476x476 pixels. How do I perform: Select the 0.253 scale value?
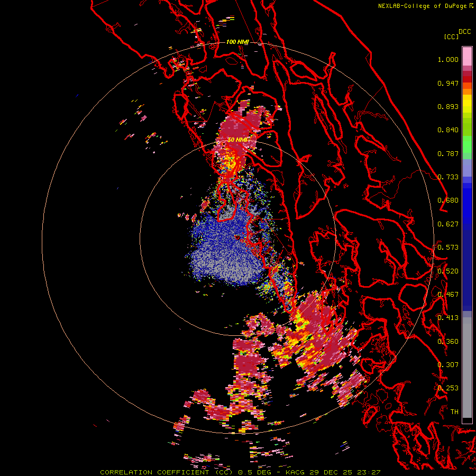[448, 388]
